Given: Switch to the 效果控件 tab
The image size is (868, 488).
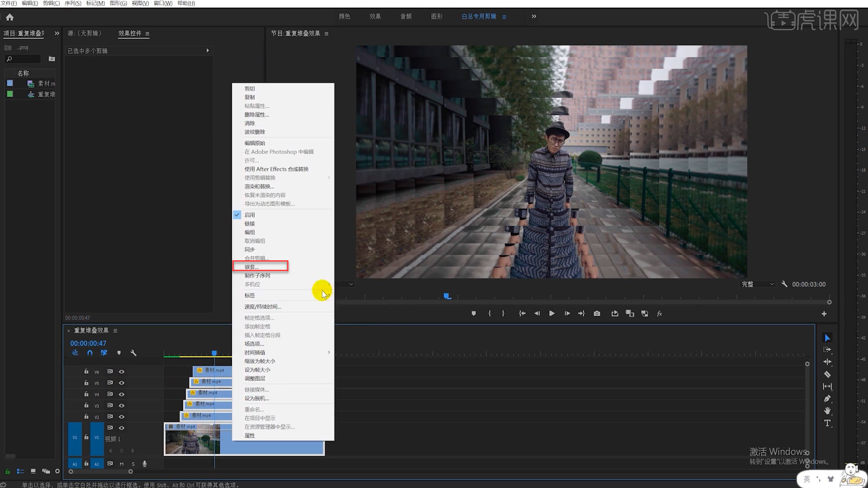Looking at the screenshot, I should point(130,33).
